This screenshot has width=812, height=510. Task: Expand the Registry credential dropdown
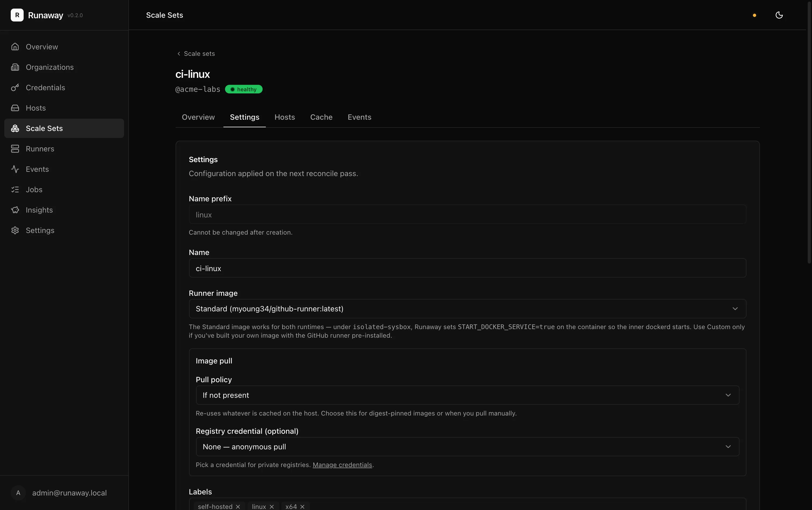(467, 447)
